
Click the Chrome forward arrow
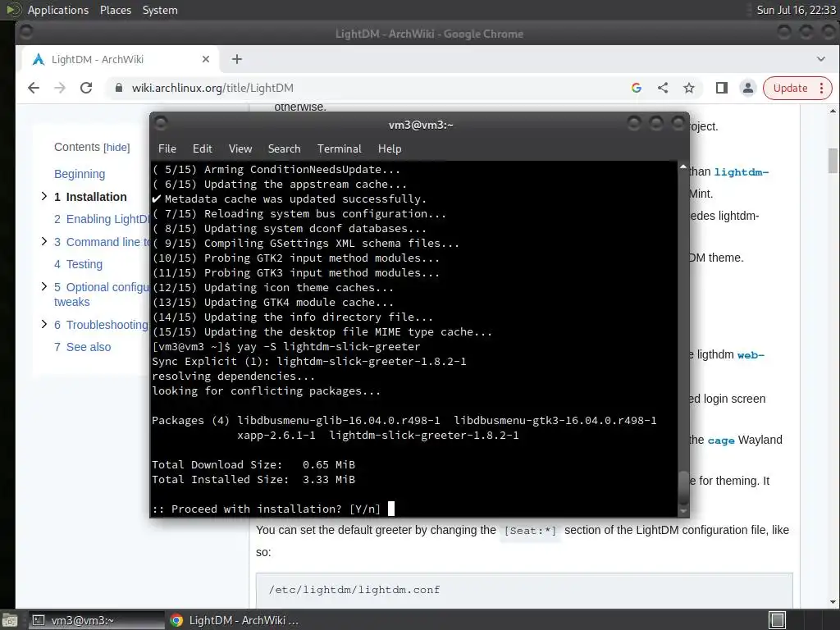point(60,88)
